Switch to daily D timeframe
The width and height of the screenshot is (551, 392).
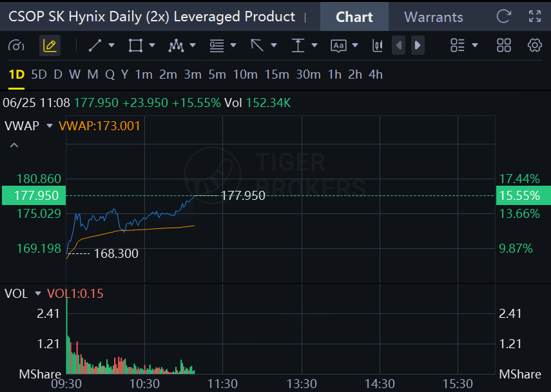(58, 75)
